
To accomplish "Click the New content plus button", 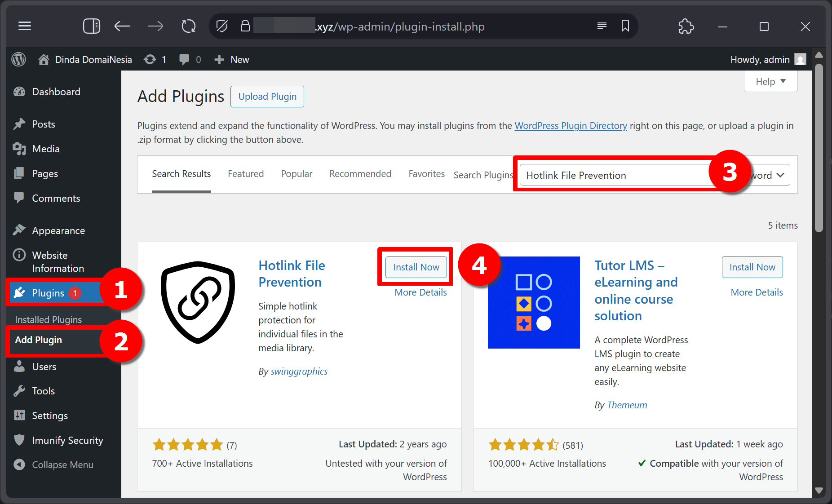I will (231, 59).
